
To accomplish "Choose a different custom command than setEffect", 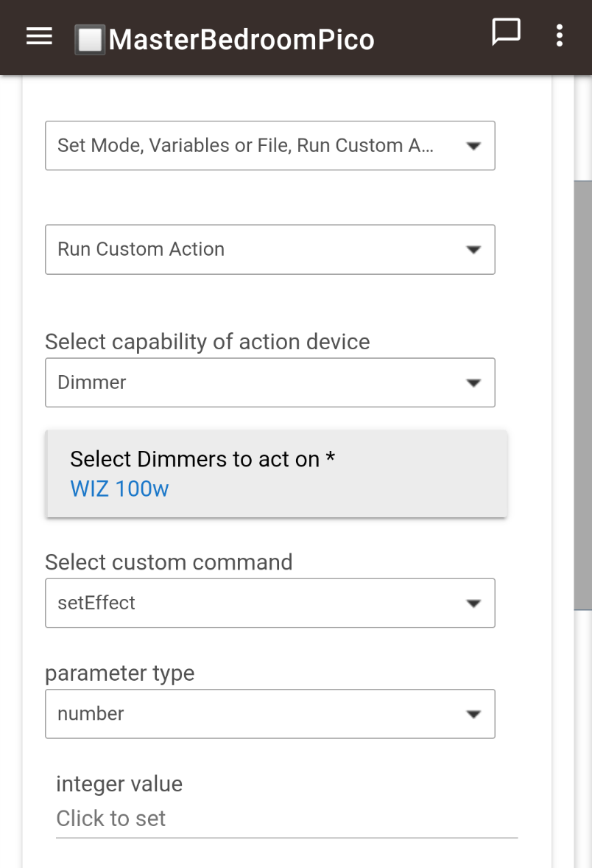I will click(x=250, y=603).
